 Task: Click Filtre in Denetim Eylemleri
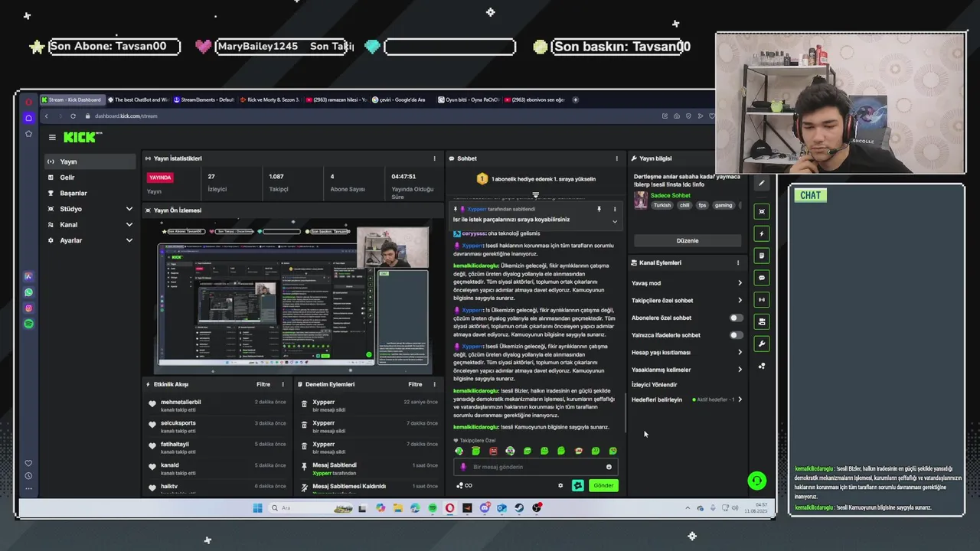pos(415,384)
